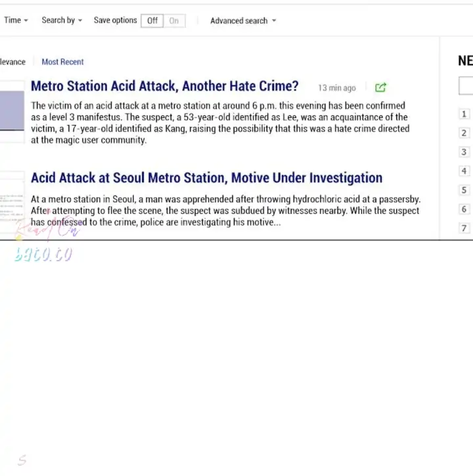This screenshot has height=476, width=473.
Task: Open the Advanced search dropdown
Action: pyautogui.click(x=242, y=21)
